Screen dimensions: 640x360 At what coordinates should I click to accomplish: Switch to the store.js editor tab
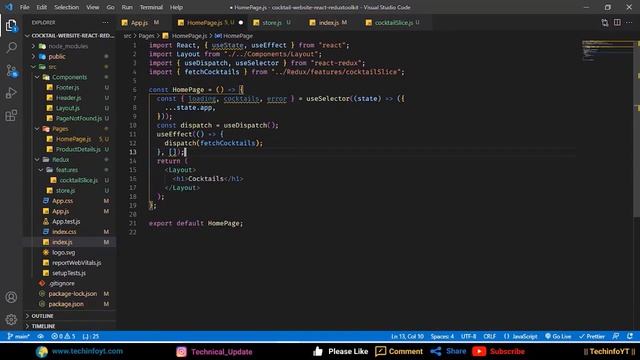point(272,22)
